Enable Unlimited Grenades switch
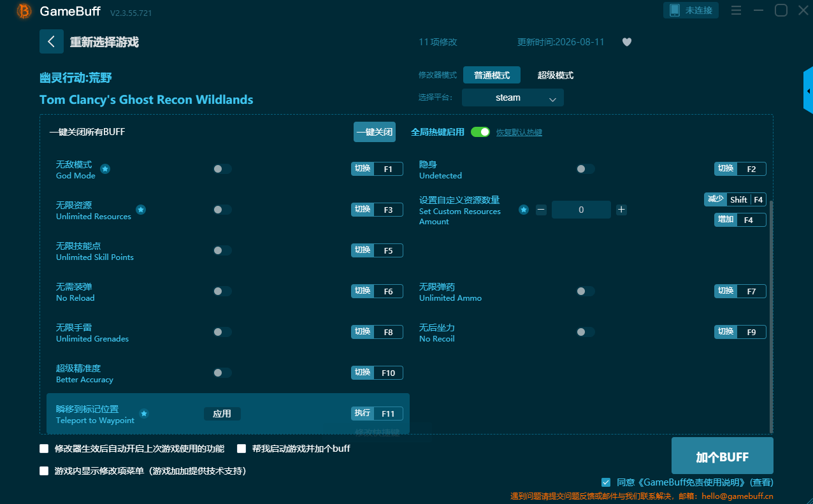Image resolution: width=813 pixels, height=504 pixels. (222, 332)
